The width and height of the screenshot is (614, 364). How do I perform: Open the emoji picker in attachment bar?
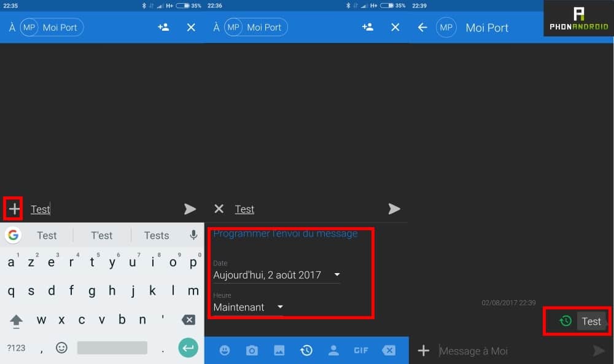pos(224,350)
